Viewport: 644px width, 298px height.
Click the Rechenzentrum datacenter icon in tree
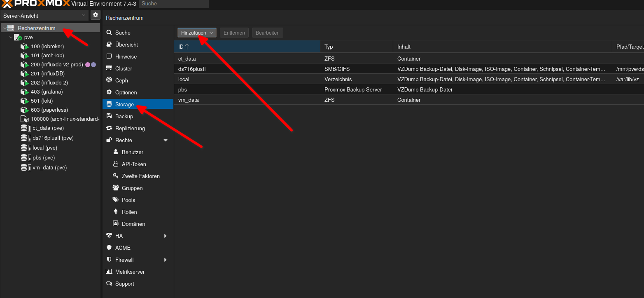[11, 28]
